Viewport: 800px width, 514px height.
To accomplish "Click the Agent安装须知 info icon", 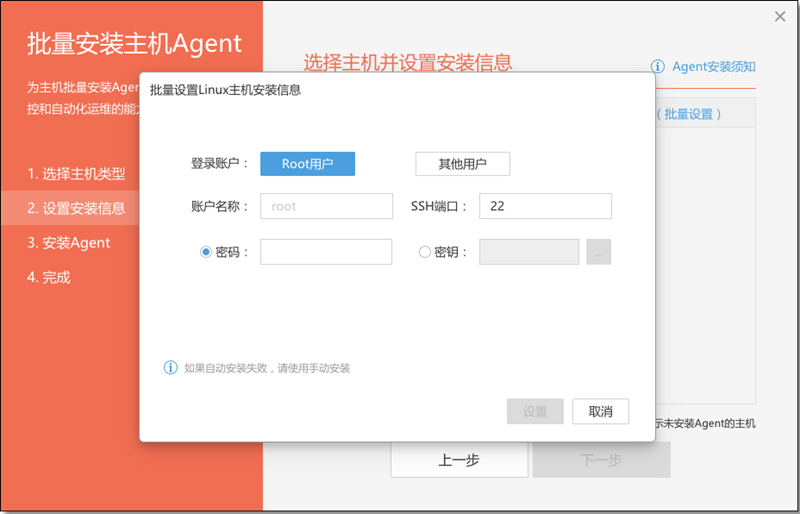I will [657, 66].
